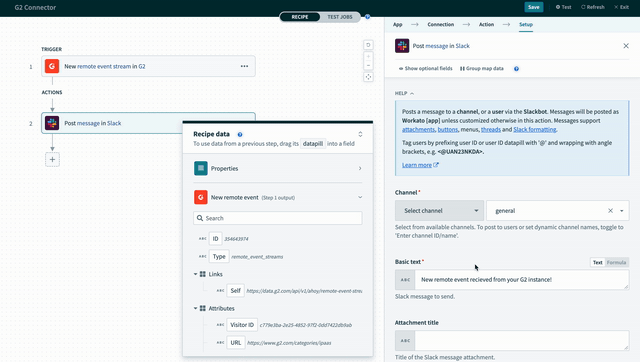Switch Basic text to Formula mode
Viewport: 640px width, 362px height.
(616, 262)
